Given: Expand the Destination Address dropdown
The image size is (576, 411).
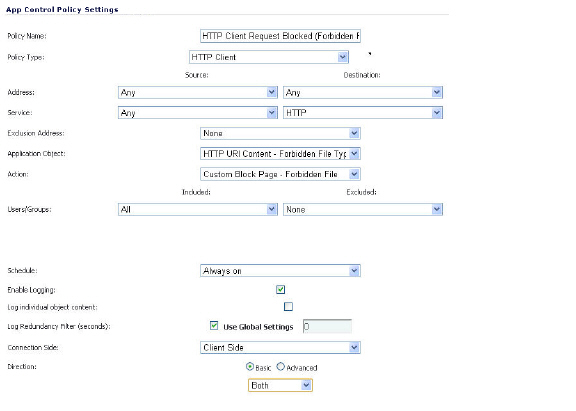Looking at the screenshot, I should point(363,92).
